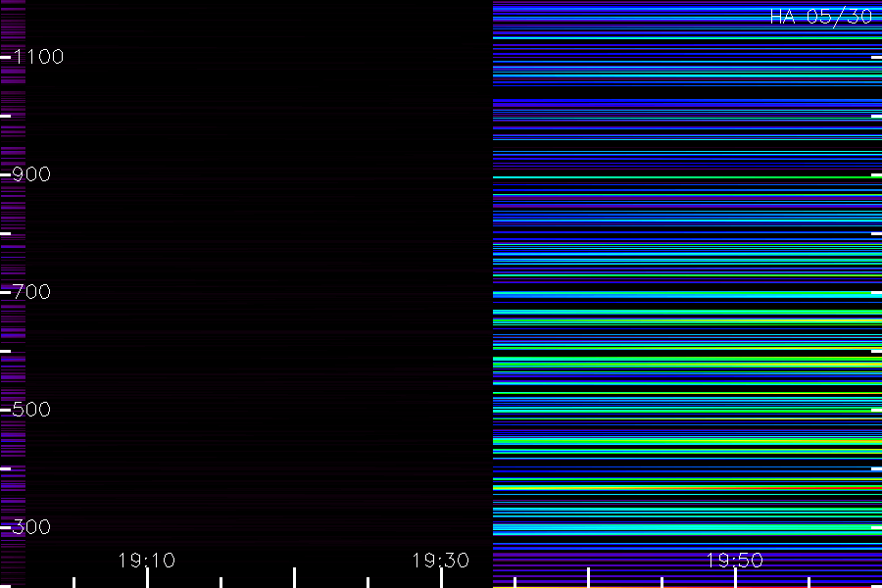
Task: Click the 19:30 time axis label
Action: click(440, 561)
